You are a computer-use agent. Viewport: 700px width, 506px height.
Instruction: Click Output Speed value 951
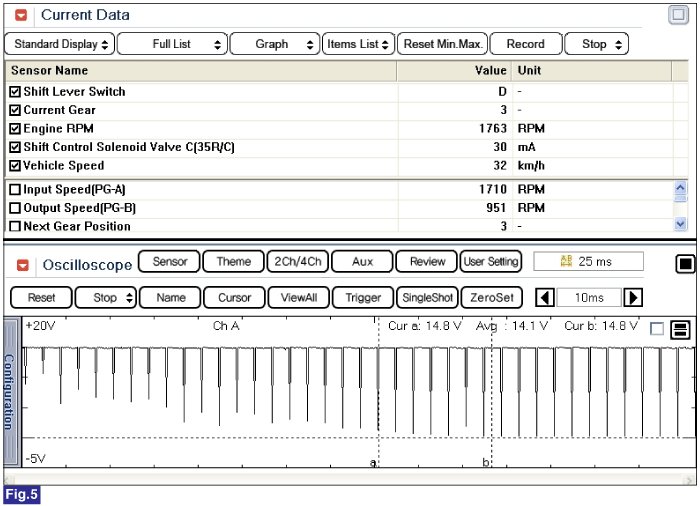(496, 208)
